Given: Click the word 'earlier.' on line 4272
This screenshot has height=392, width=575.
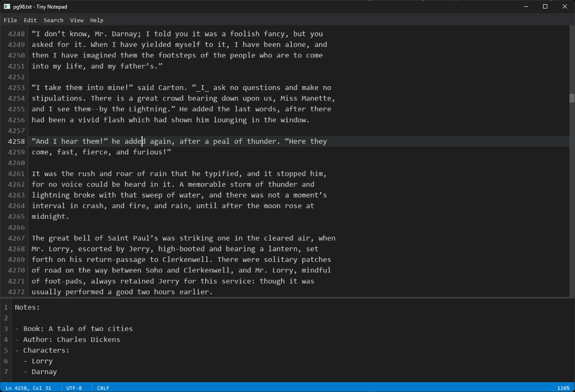Looking at the screenshot, I should [196, 292].
